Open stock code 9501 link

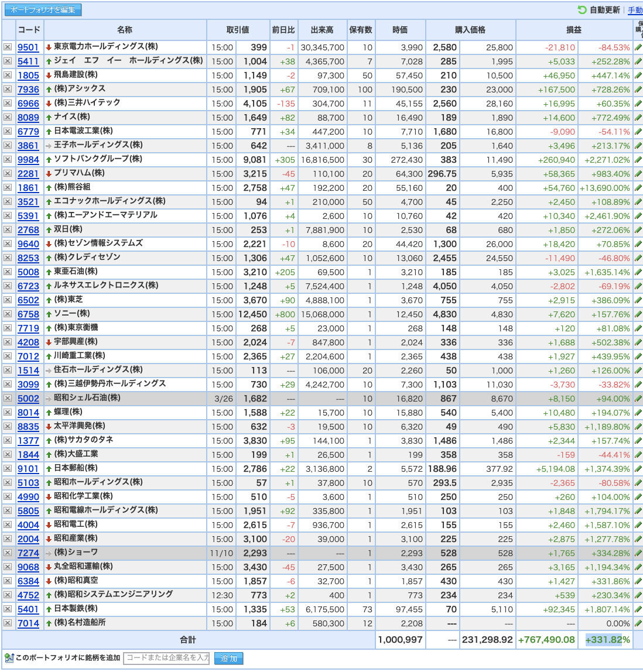tap(28, 47)
